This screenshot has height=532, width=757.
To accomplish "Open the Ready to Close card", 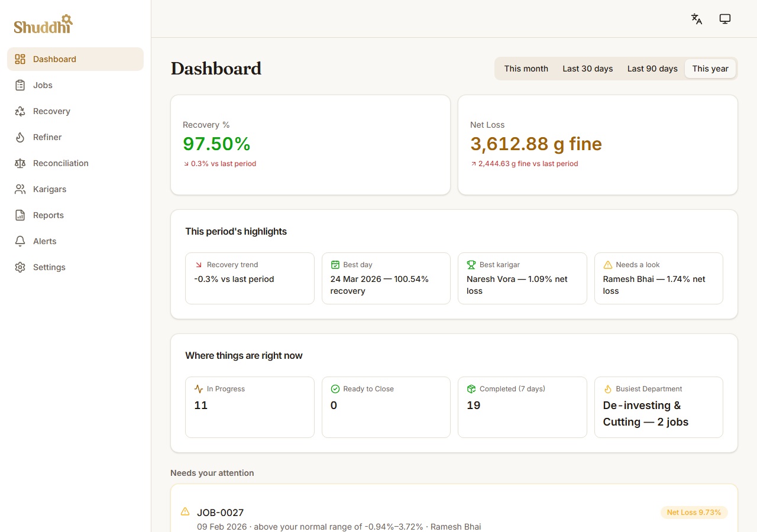I will point(386,407).
